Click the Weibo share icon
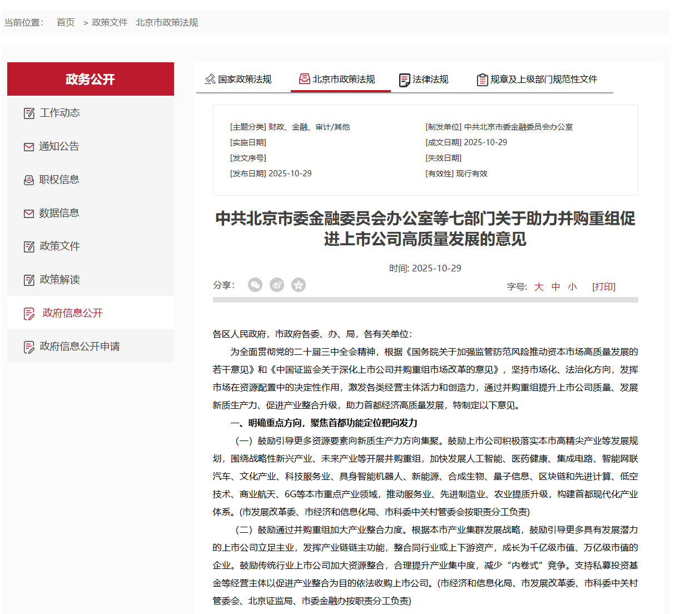 click(277, 285)
